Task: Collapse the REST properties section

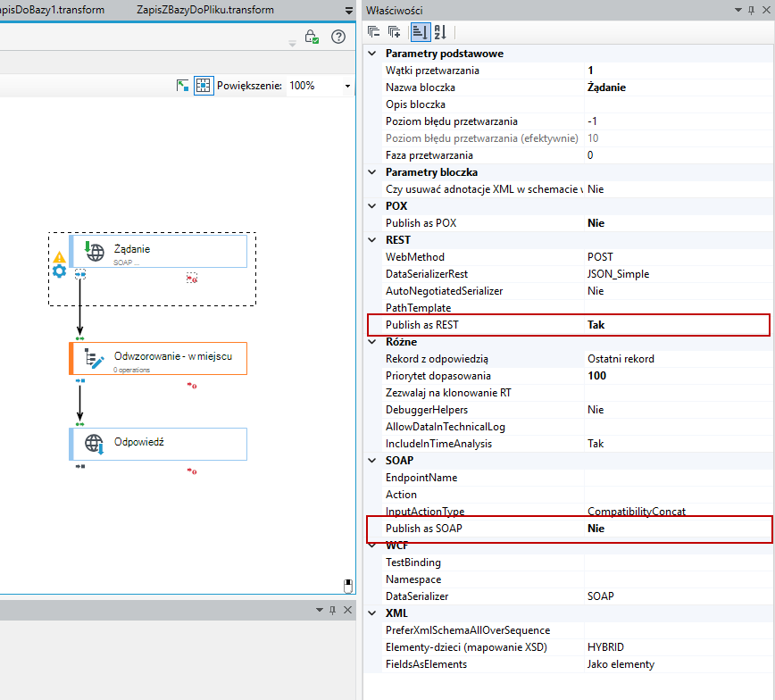Action: [x=372, y=240]
